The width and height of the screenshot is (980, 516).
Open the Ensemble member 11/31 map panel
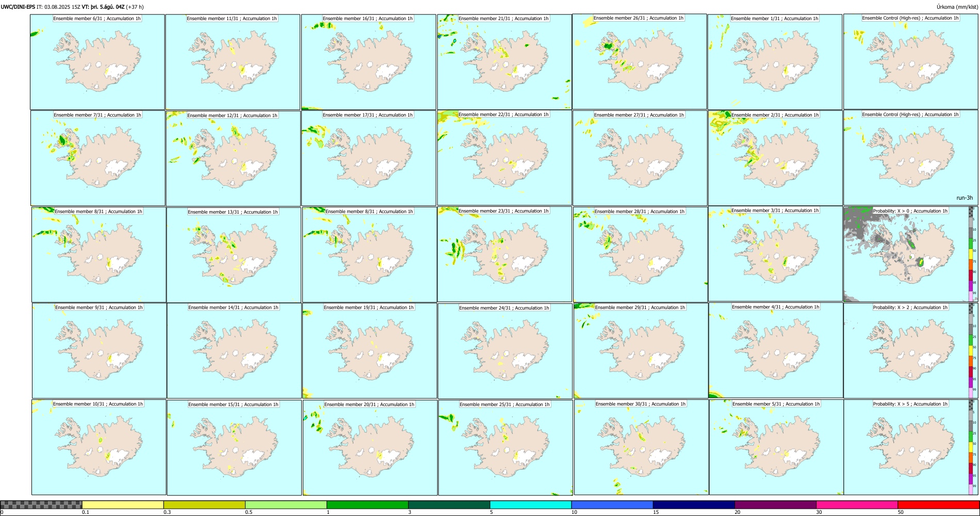tap(233, 62)
